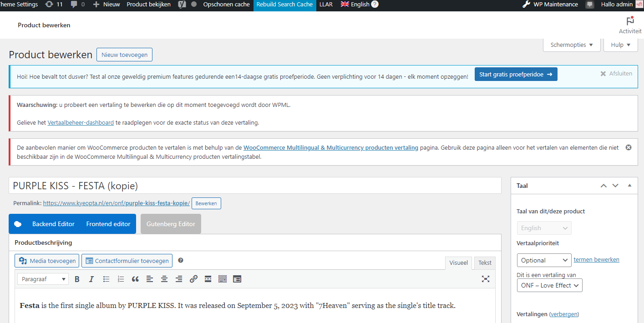Open the Nieuw menu in admin bar
The height and width of the screenshot is (323, 644).
pos(106,5)
